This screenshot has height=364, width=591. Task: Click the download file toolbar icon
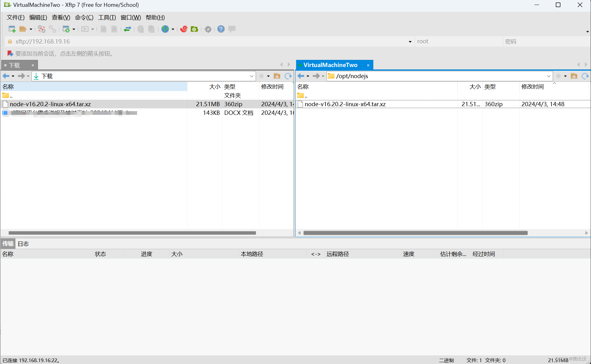pos(103,29)
